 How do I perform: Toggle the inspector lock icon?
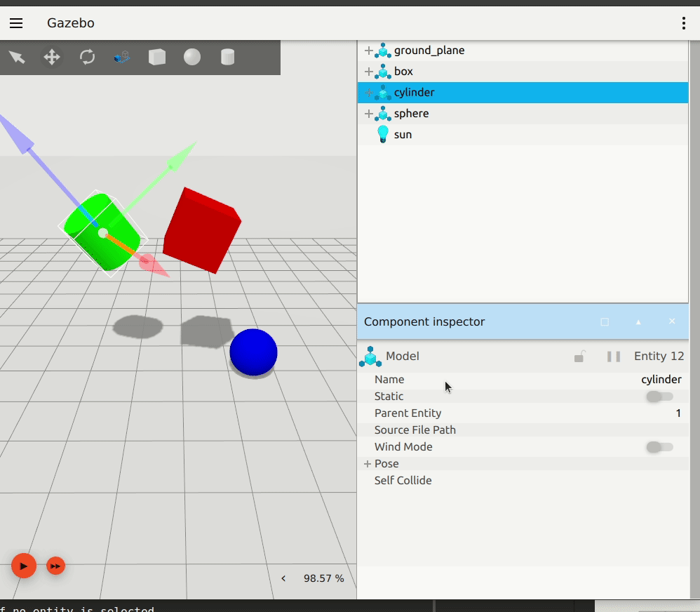(579, 356)
